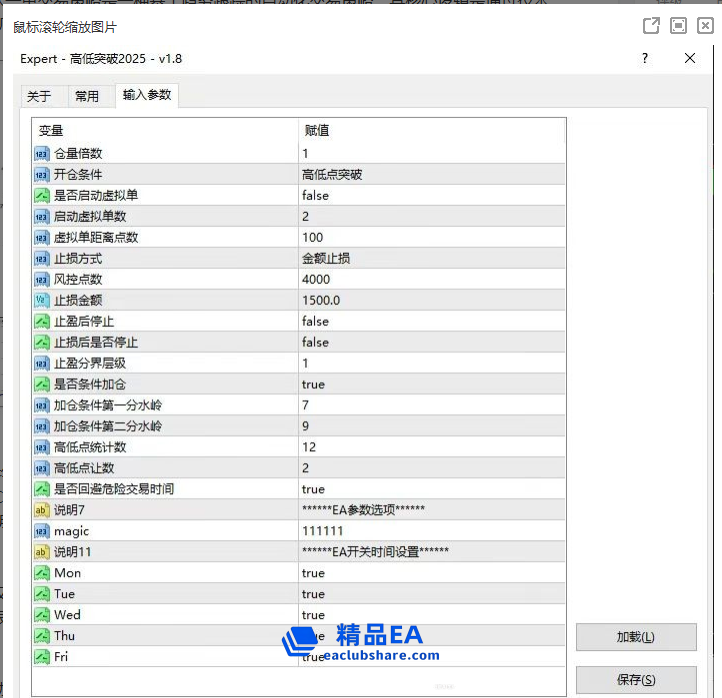Screen dimensions: 722x698
Task: Click the 加载(L) button
Action: click(x=636, y=637)
